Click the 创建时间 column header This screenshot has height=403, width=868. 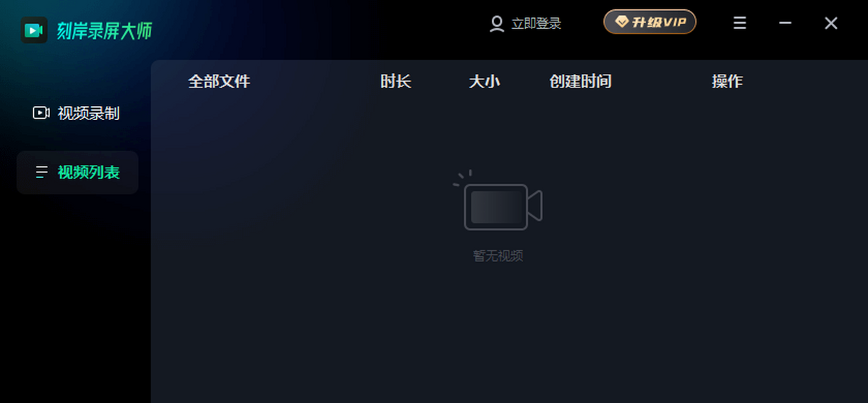[580, 82]
